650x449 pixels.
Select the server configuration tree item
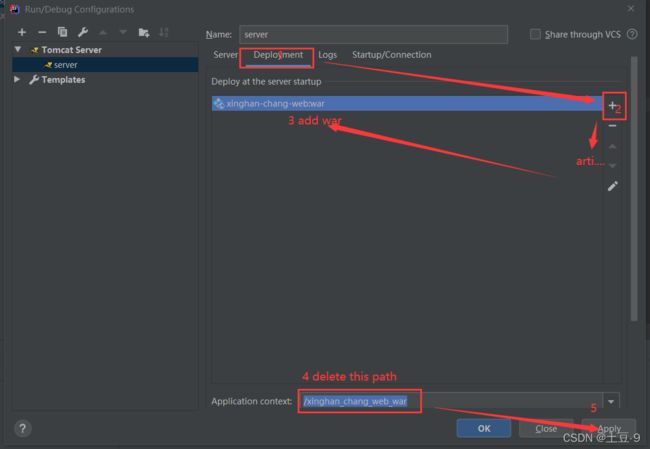[65, 65]
